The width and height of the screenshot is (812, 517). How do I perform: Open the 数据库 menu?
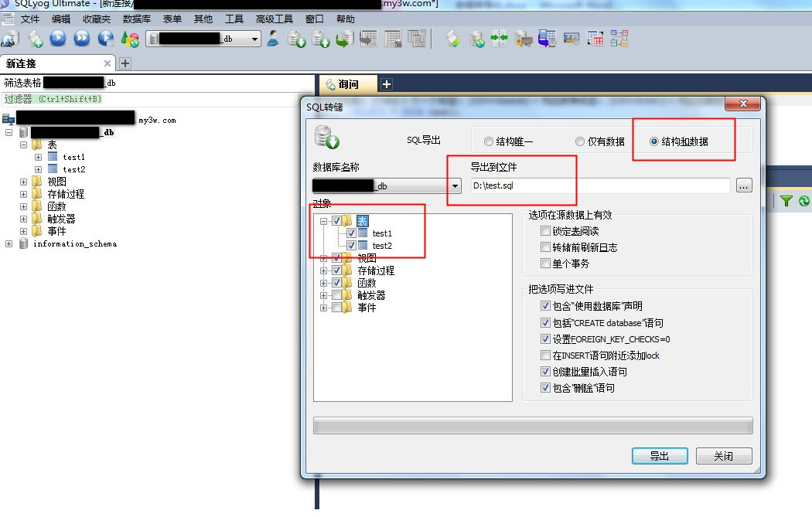click(x=137, y=19)
